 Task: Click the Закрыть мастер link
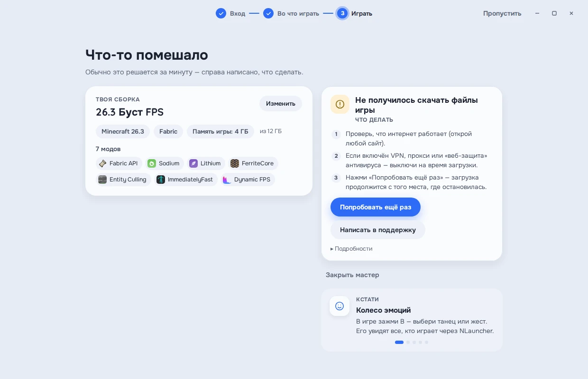coord(352,275)
